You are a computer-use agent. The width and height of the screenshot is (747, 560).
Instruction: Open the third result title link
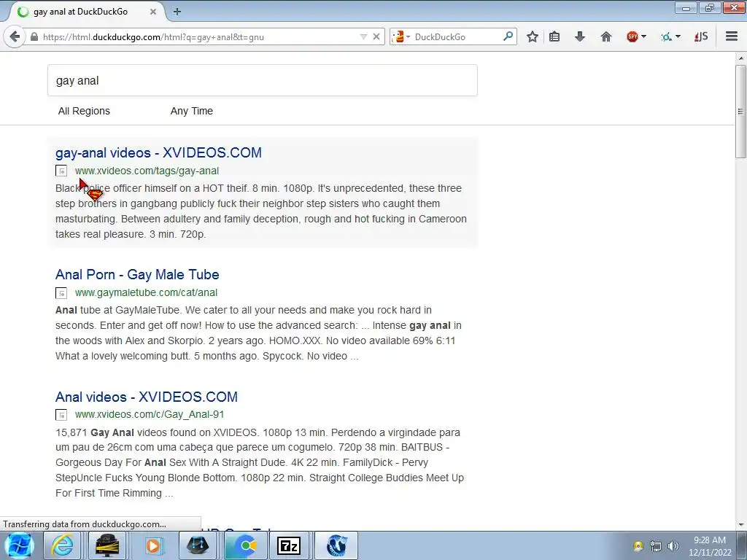click(146, 397)
